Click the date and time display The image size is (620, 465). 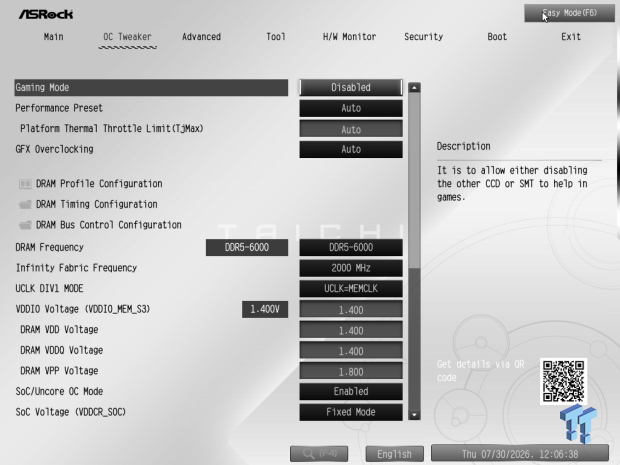click(520, 454)
